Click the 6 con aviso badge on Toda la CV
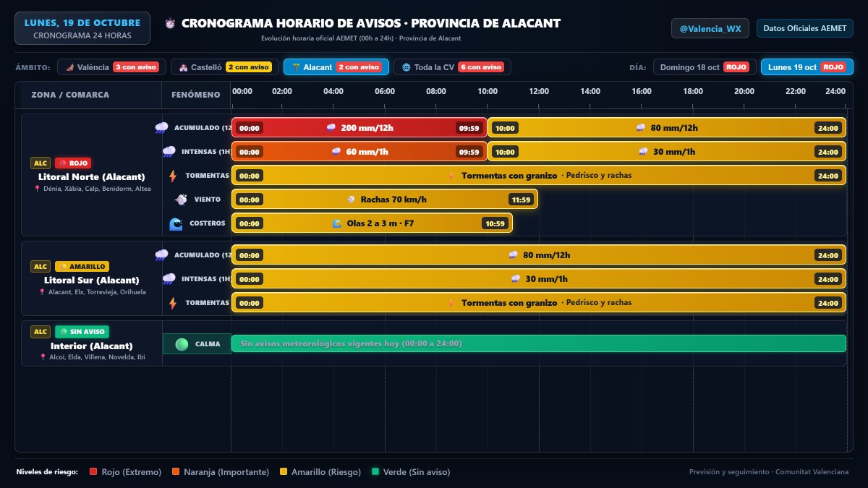The image size is (868, 488). [x=481, y=67]
